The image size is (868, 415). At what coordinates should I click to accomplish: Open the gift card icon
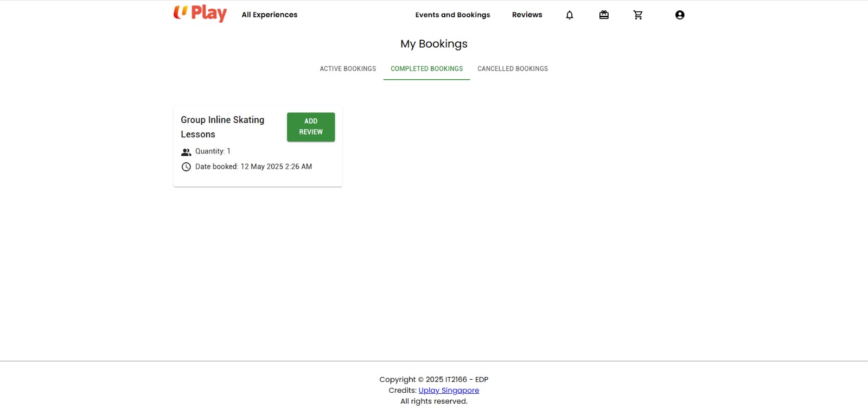(604, 15)
